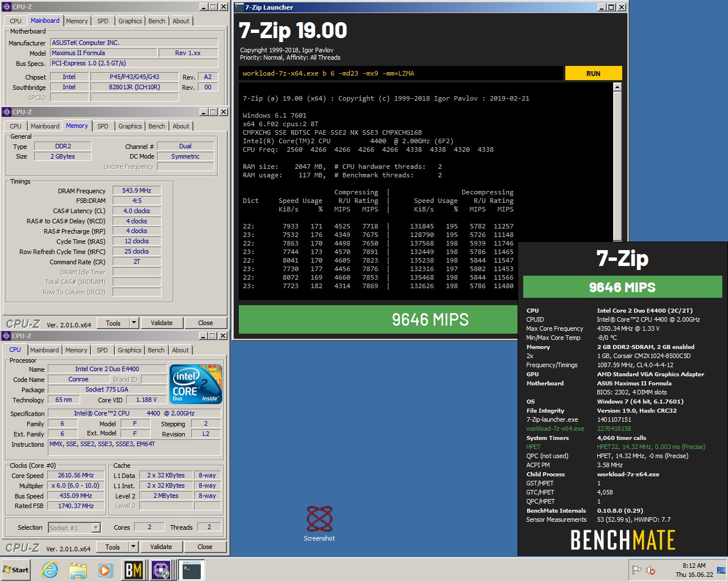The width and height of the screenshot is (728, 582).
Task: Click the Channel # field Dual
Action: [x=185, y=146]
